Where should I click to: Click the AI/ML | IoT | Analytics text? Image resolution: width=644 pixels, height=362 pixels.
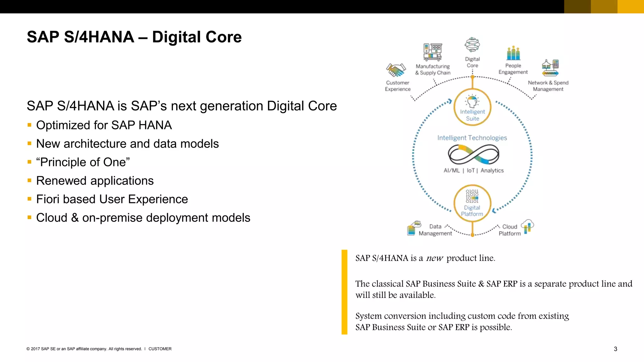point(474,170)
